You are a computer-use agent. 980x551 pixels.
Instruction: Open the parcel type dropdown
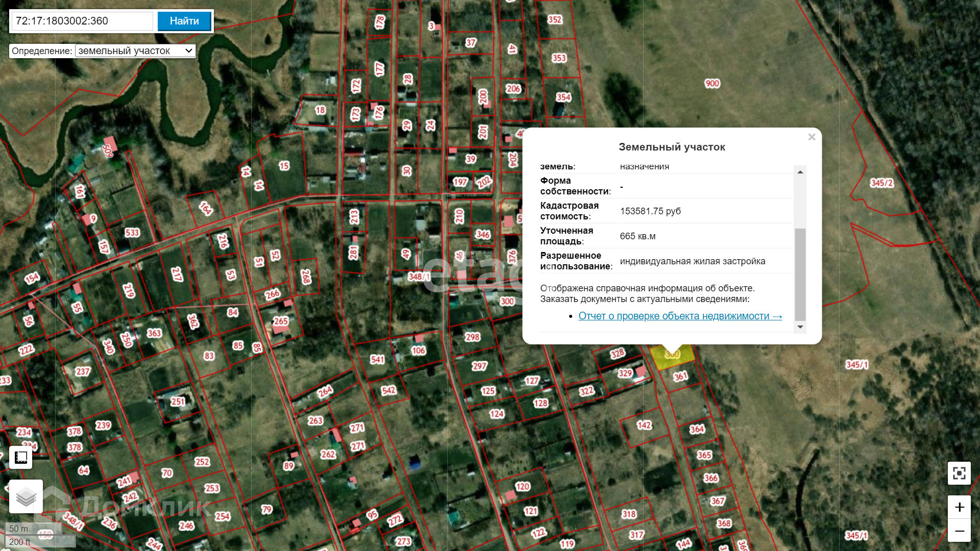[x=135, y=51]
